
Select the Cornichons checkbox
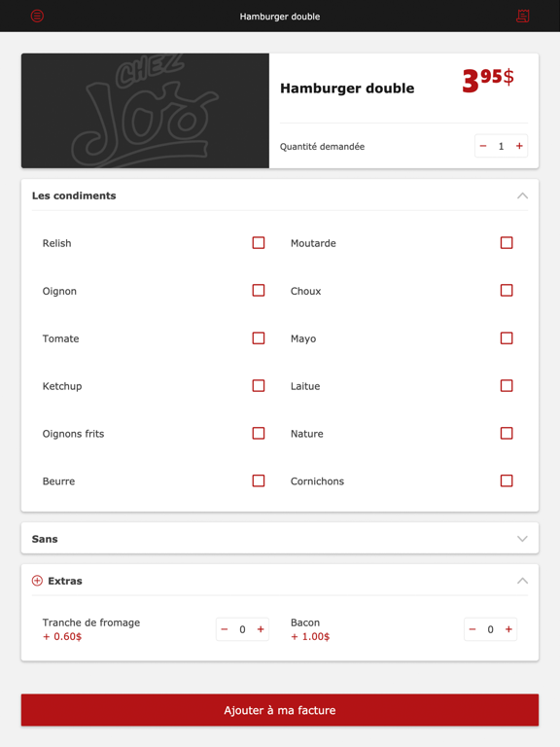tap(507, 480)
